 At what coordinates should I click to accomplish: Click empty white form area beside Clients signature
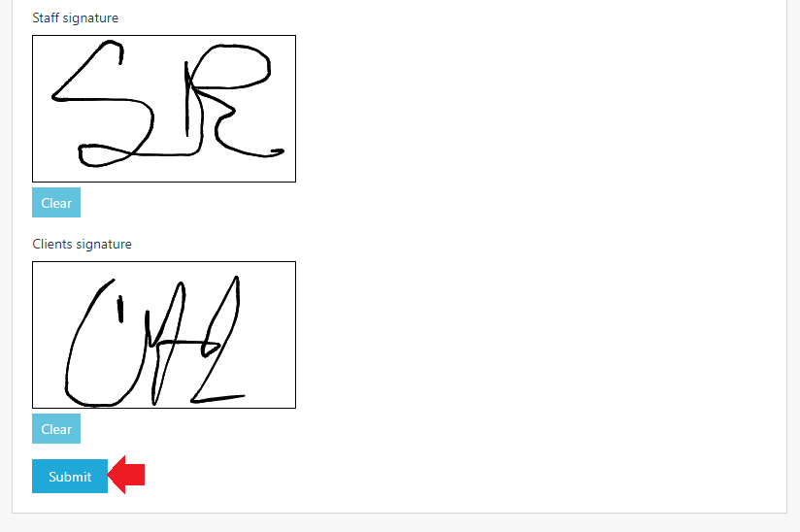click(536, 335)
